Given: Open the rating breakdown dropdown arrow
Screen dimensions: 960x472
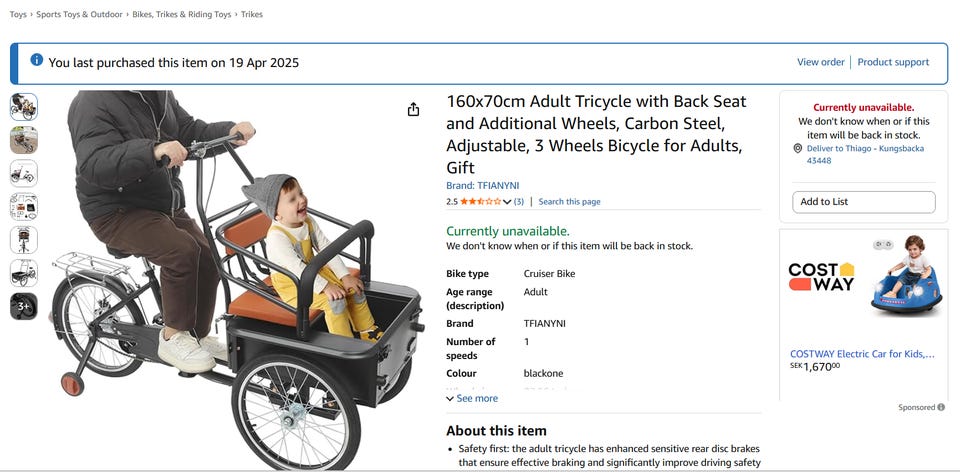Looking at the screenshot, I should point(507,202).
